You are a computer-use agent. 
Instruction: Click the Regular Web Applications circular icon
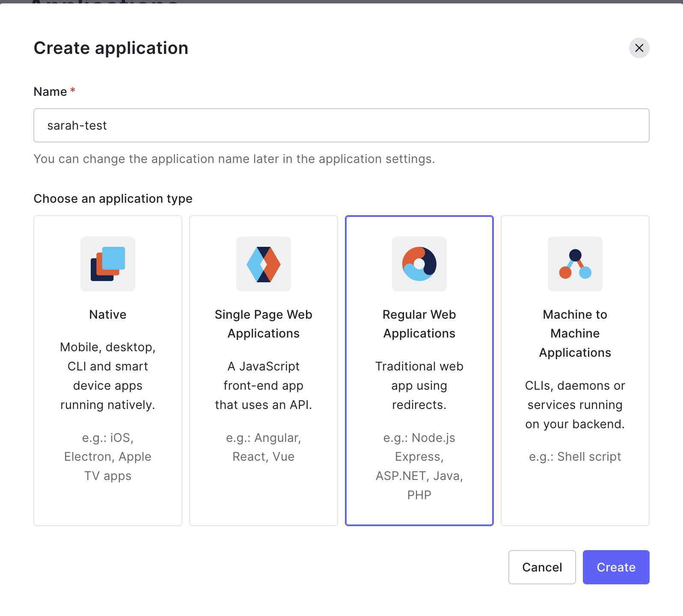pos(419,264)
